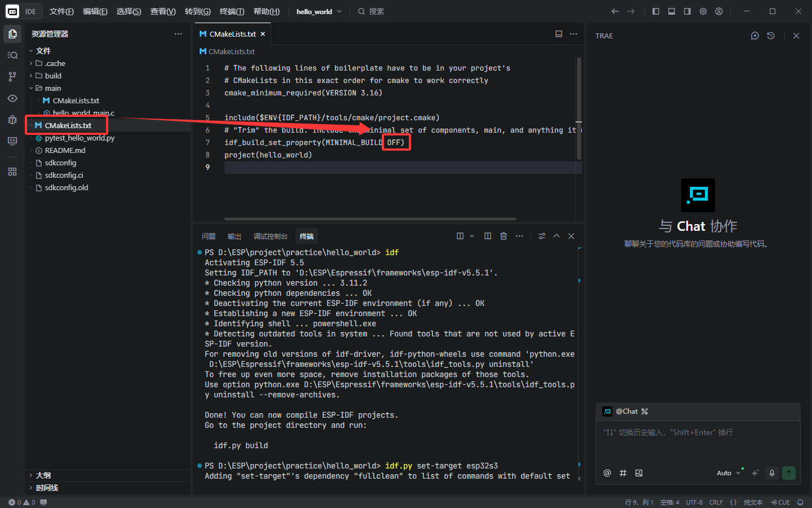The image size is (812, 508).
Task: Open hello_world project dropdown in title bar
Action: [x=319, y=11]
